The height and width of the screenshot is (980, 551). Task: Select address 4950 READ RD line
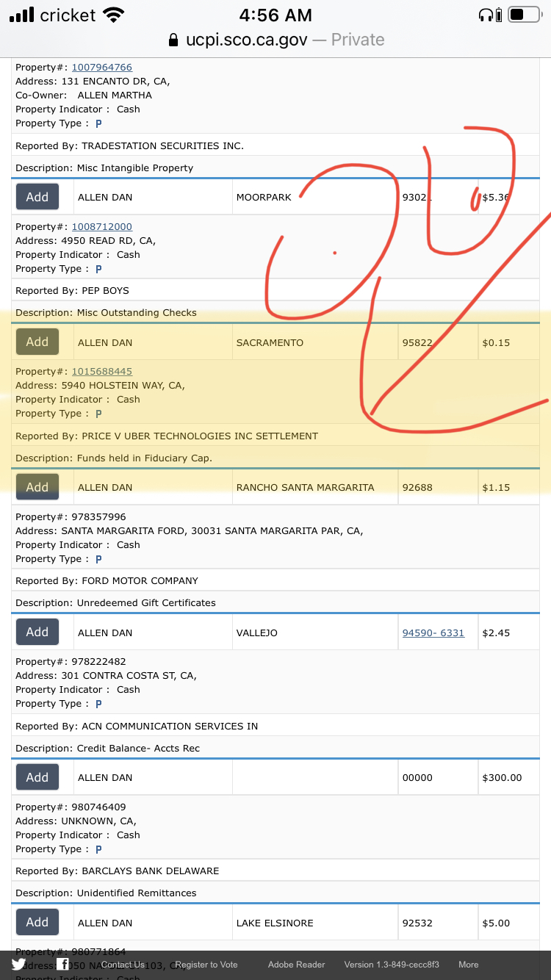click(85, 241)
